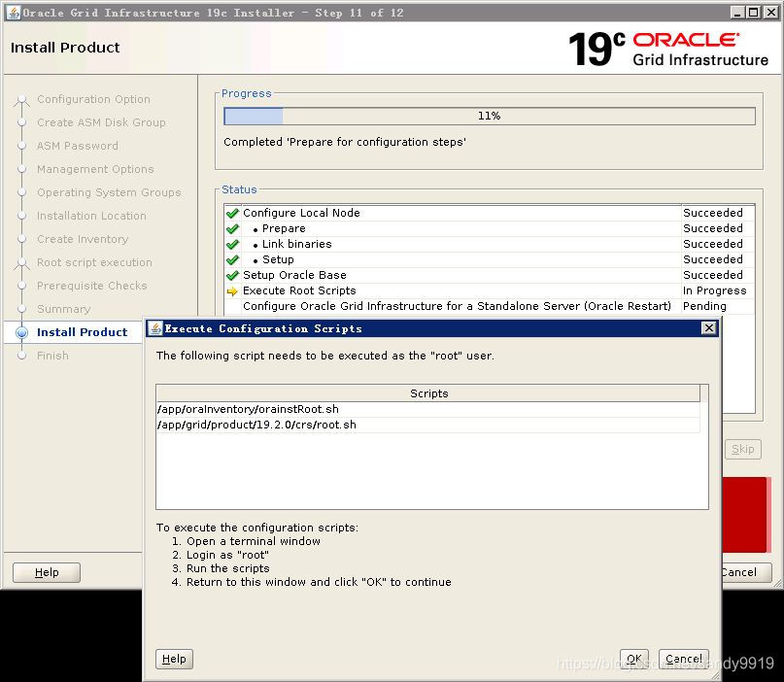The height and width of the screenshot is (682, 784).
Task: Select Create ASM Disk Group step
Action: 101,122
